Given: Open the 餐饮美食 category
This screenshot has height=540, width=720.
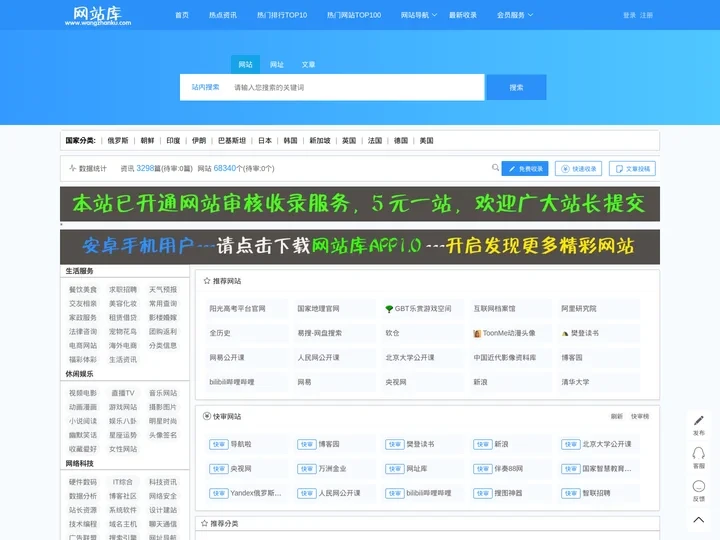Looking at the screenshot, I should pos(83,289).
